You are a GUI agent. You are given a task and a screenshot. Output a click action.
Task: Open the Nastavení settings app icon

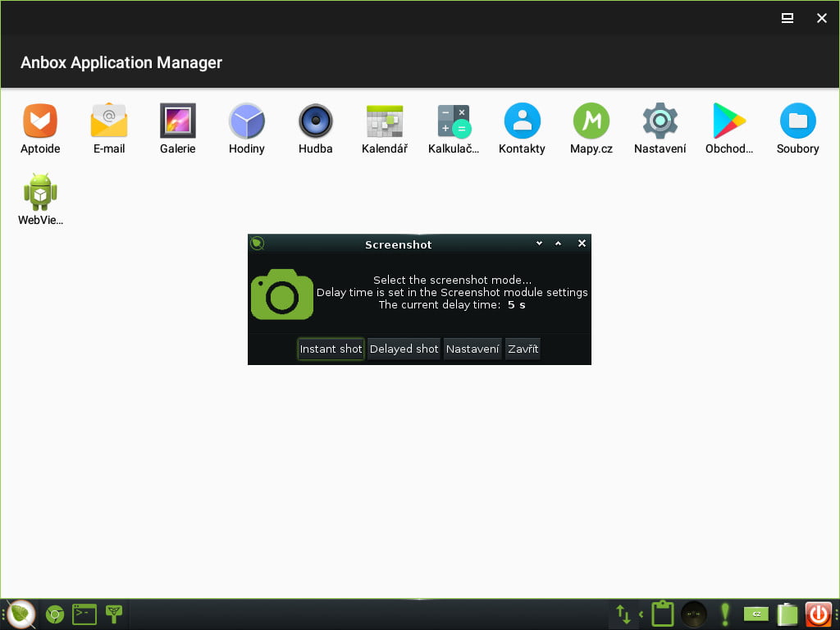tap(660, 129)
